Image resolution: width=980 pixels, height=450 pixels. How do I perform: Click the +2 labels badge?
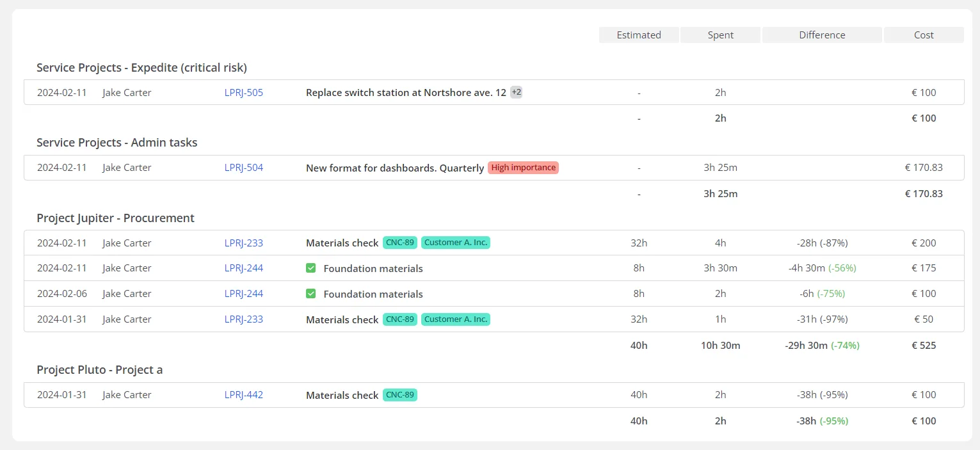pos(516,92)
